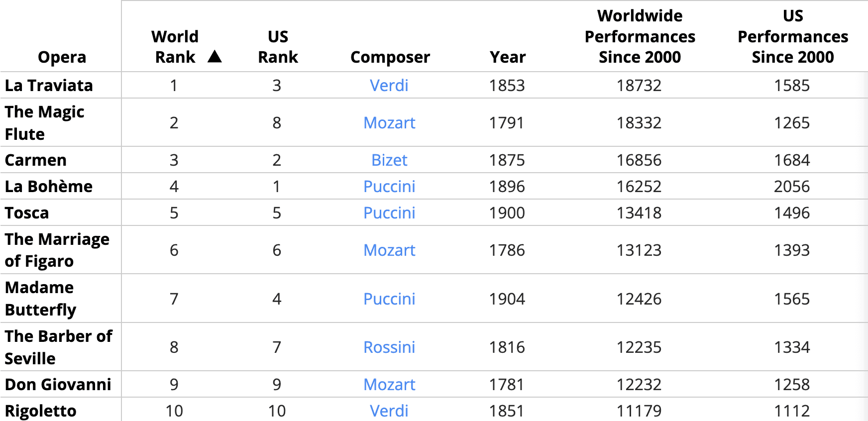Sort by US Performances Since 2000
This screenshot has width=868, height=421.
tap(792, 36)
